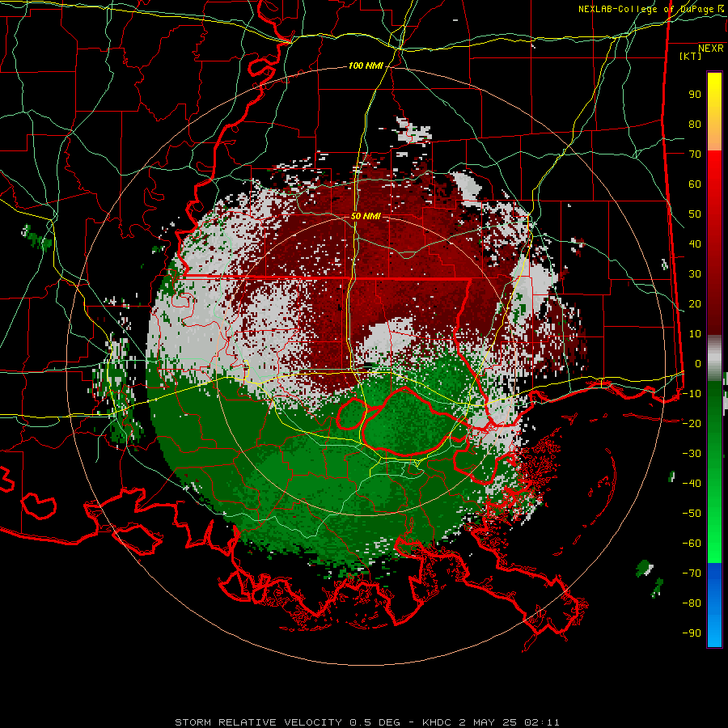Pick the gray zero-velocity segment of color bar
This screenshot has height=728, width=728.
[x=714, y=358]
